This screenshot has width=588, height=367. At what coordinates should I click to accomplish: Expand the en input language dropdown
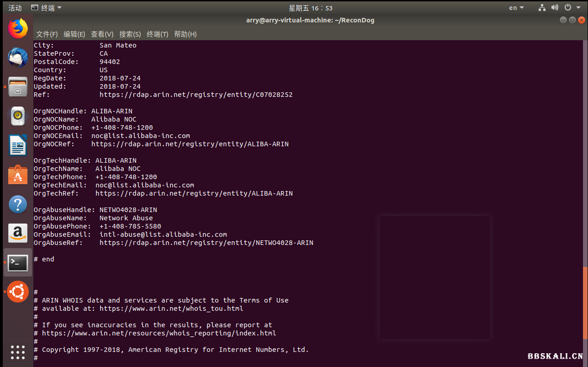click(516, 8)
